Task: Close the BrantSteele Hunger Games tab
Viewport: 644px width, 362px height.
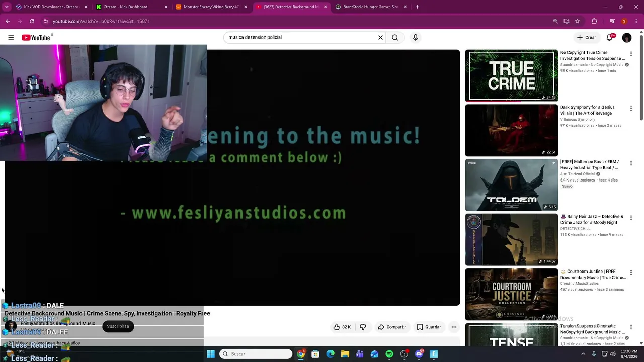Action: pos(405,7)
